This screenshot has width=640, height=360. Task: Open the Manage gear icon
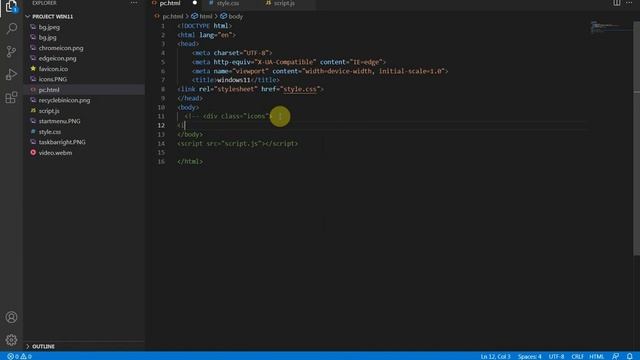11,340
